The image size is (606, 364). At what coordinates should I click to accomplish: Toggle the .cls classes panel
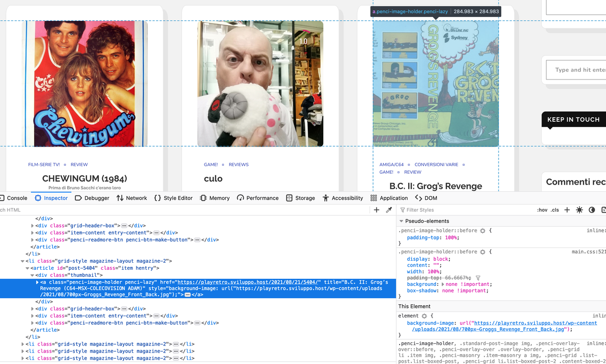click(555, 210)
